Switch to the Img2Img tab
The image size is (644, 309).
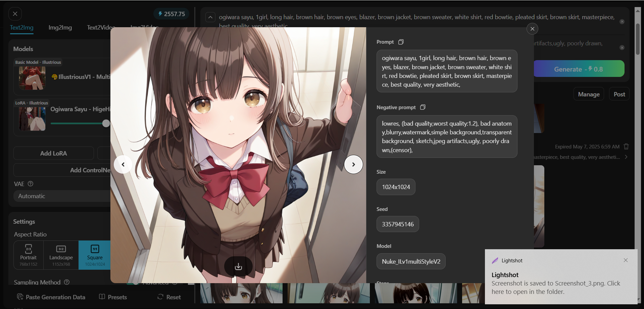[60, 28]
